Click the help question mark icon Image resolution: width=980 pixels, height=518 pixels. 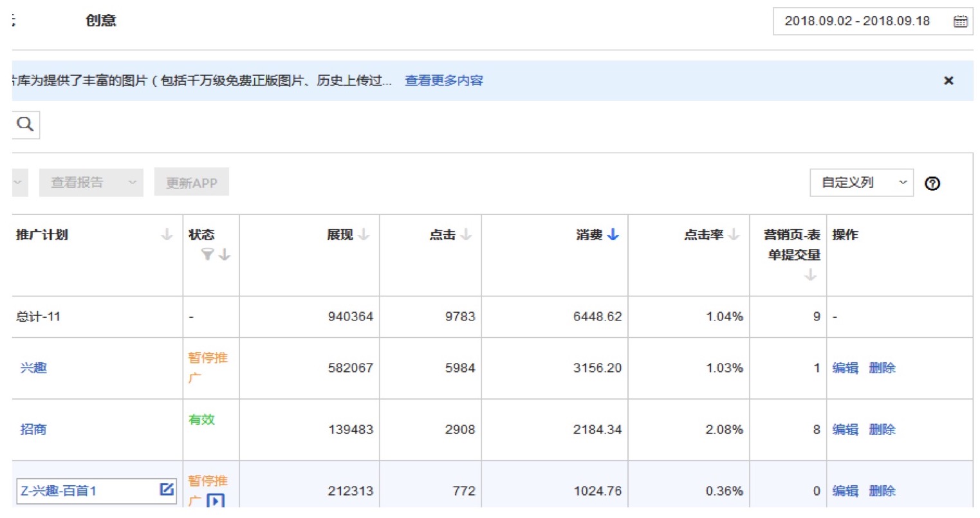[x=932, y=183]
